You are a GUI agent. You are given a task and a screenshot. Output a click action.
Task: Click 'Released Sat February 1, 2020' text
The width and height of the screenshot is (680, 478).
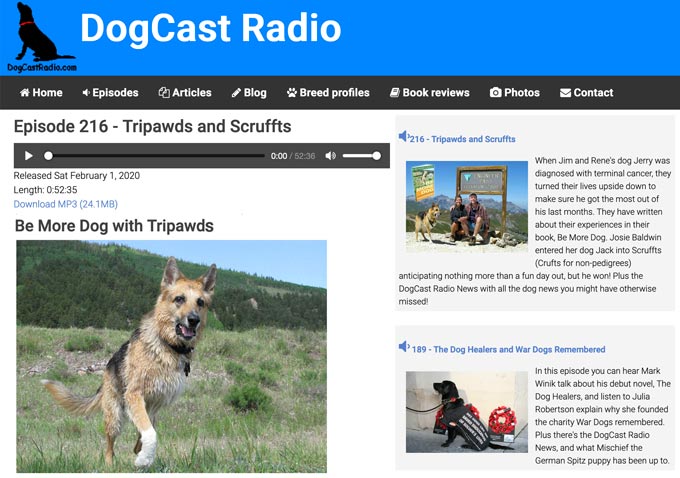tap(77, 176)
